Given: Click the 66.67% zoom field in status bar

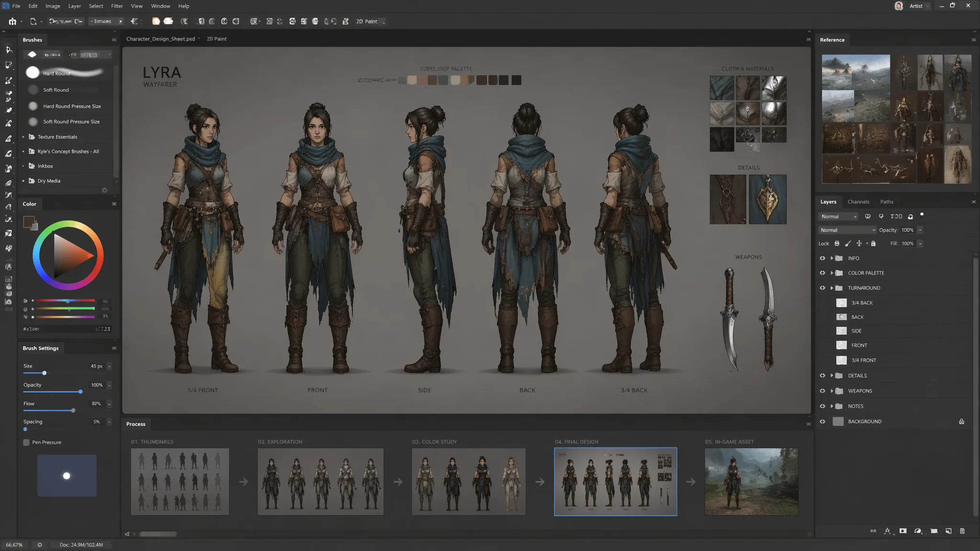Looking at the screenshot, I should (x=14, y=545).
